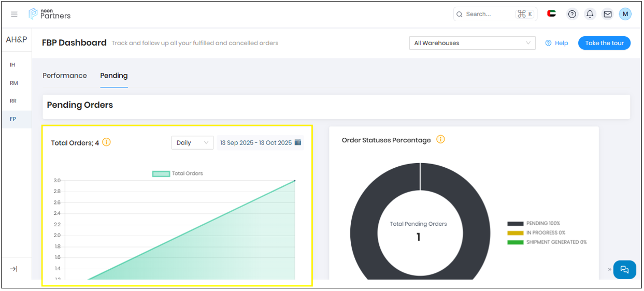
Task: Open the All Warehouses dropdown
Action: tap(472, 43)
